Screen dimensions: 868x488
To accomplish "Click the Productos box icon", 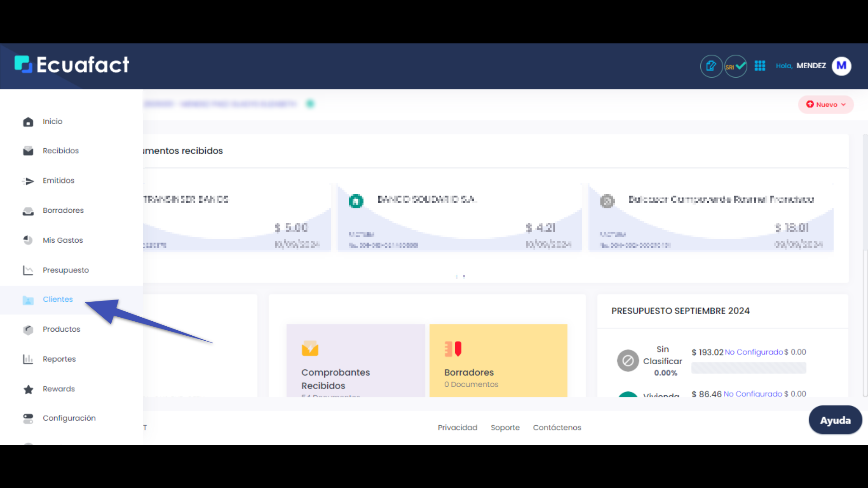I will click(x=28, y=330).
